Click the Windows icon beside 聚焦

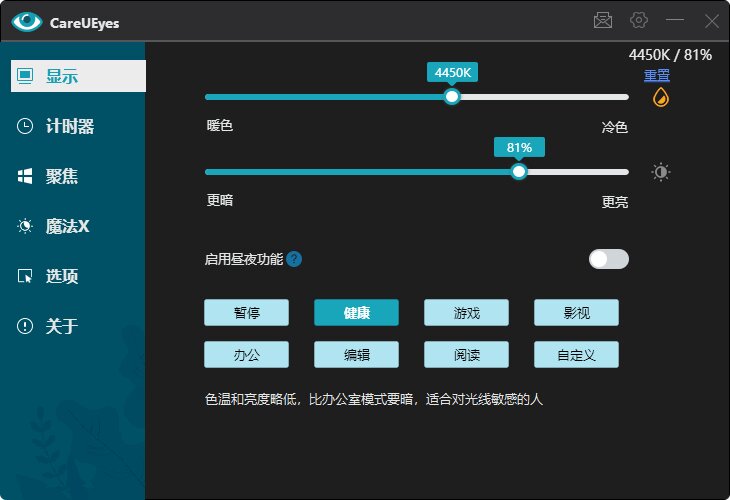[25, 176]
